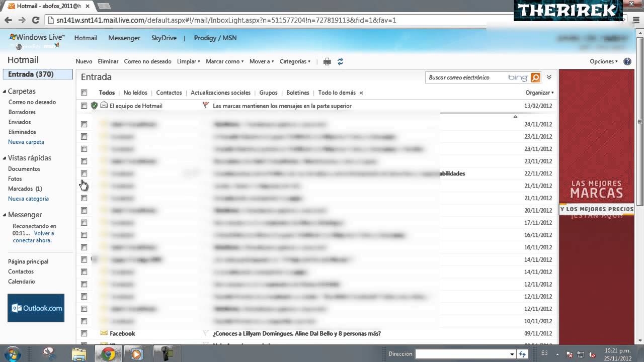Click the orange Bing search button

tap(535, 77)
